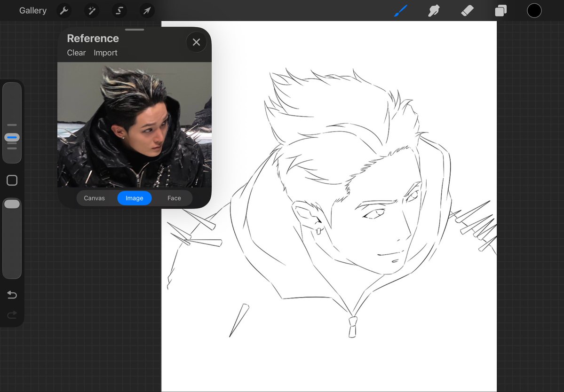The height and width of the screenshot is (392, 564).
Task: Open the active color picker circle
Action: 534,10
